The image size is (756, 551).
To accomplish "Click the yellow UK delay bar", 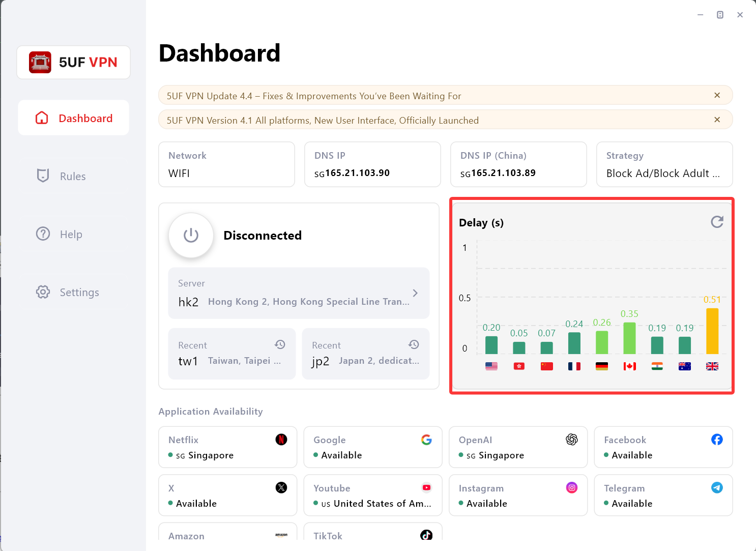I will point(712,331).
